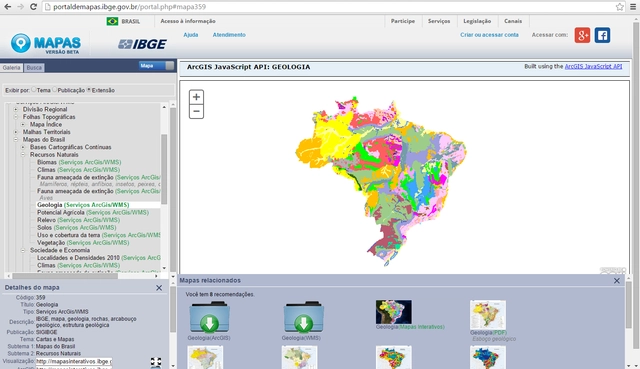The image size is (640, 369).
Task: Collapse the Recursos Naturais node
Action: (23, 154)
